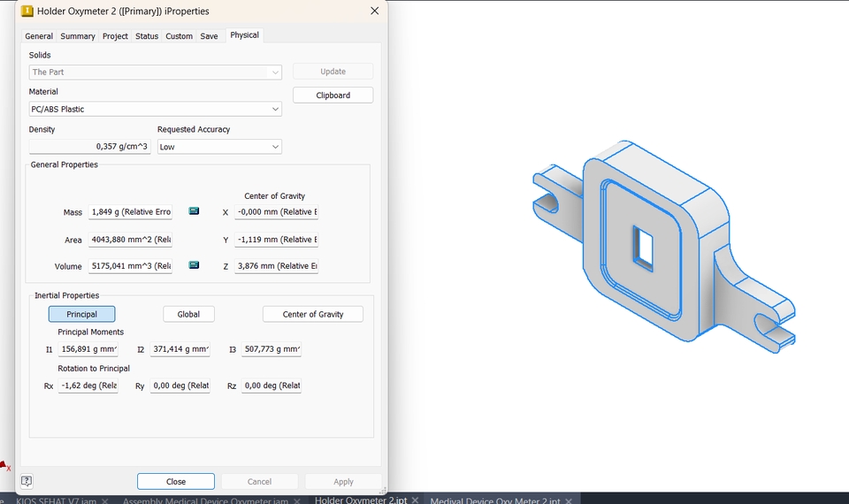Open the Status tab
Screen dimensions: 849x504
pyautogui.click(x=147, y=36)
